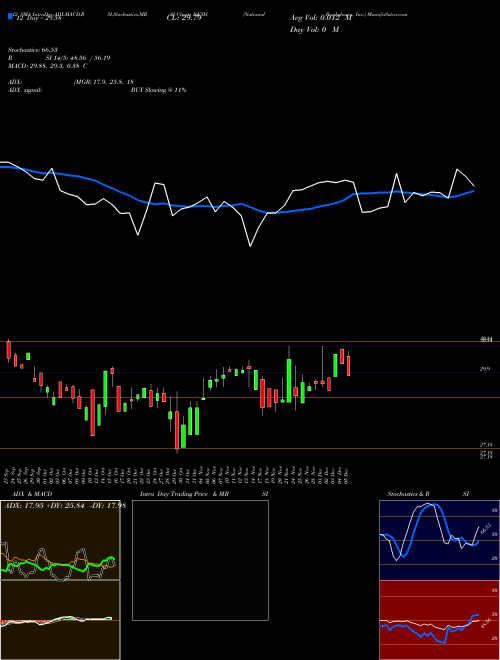Screen dimensions: 500x660
Task: Click the tall green candlestick with the long wick
Action: 289,380
